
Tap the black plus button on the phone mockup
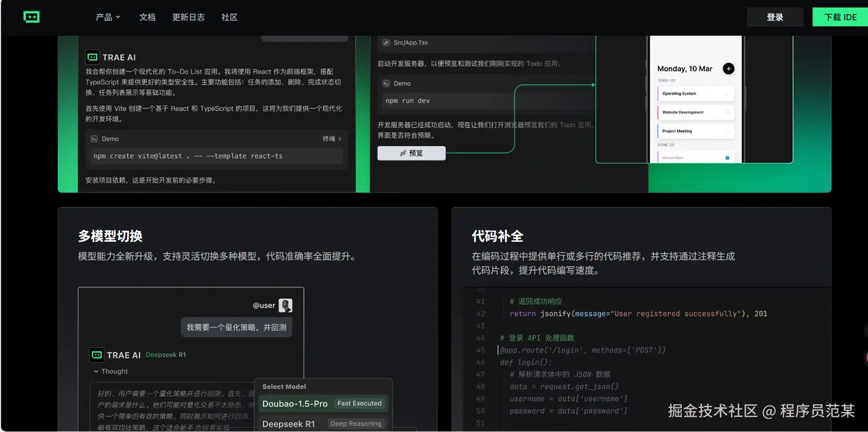click(728, 69)
